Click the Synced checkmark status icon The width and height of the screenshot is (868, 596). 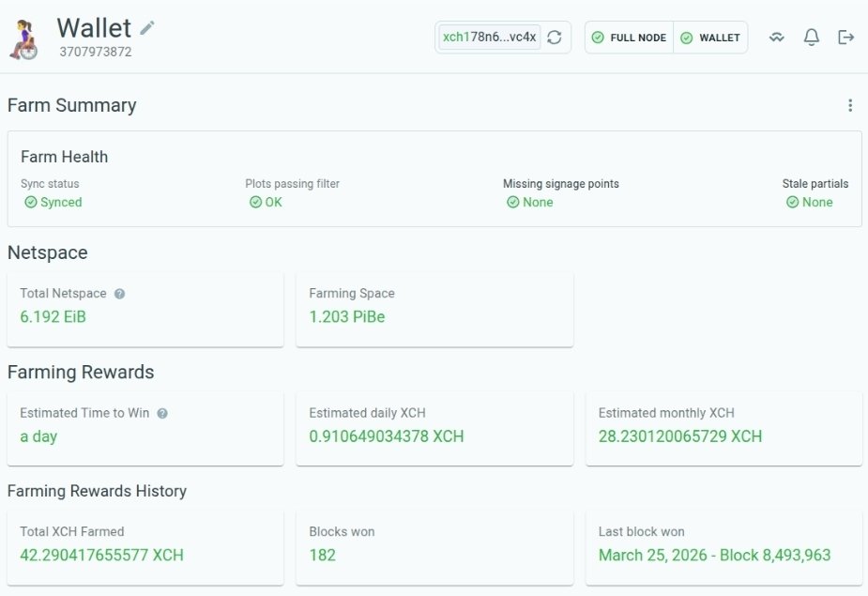31,202
